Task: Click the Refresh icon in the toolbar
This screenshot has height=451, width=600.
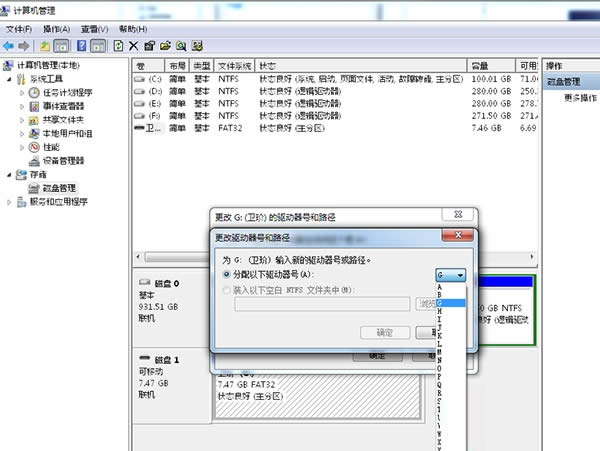Action: (x=118, y=46)
